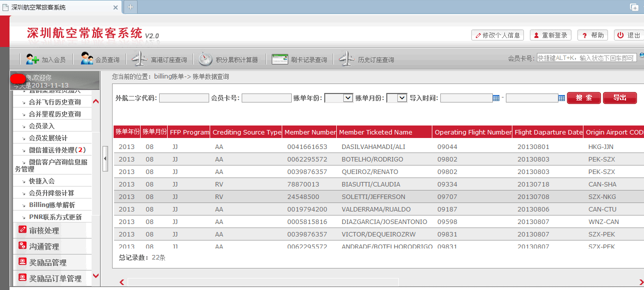Click the 导入时间 end date field
The height and width of the screenshot is (290, 644).
click(x=532, y=98)
